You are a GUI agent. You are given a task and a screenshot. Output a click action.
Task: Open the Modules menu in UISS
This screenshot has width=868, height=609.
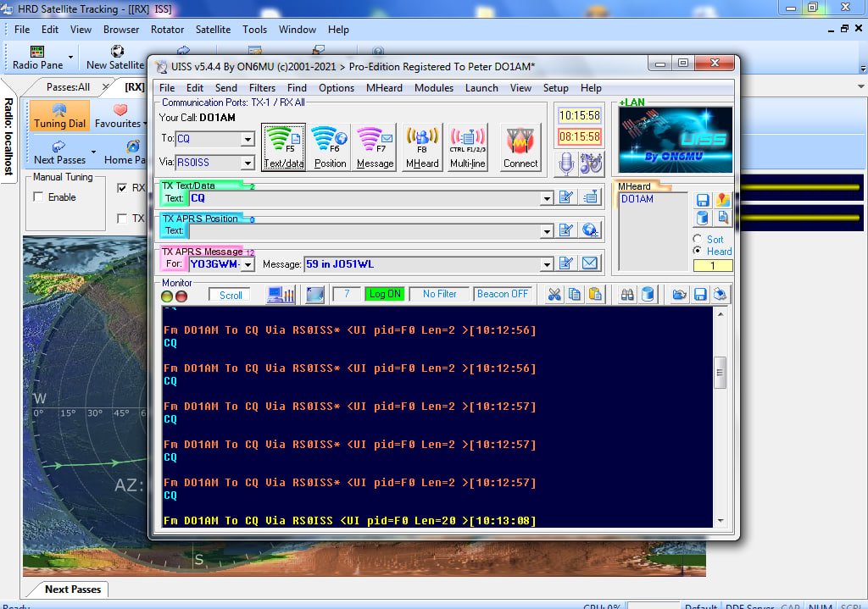click(434, 88)
